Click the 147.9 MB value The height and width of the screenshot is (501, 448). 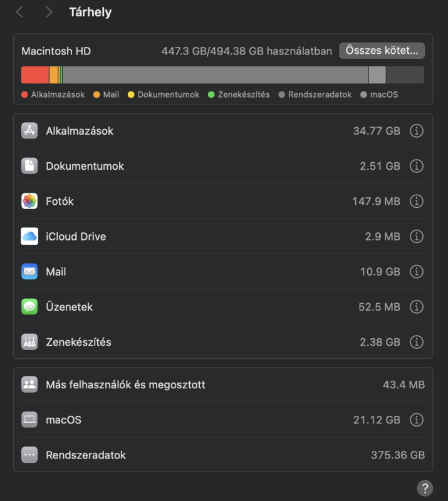tap(376, 201)
